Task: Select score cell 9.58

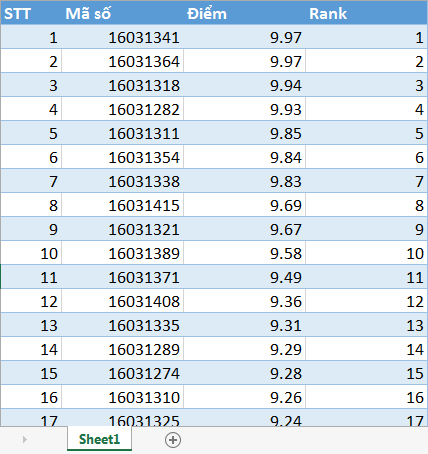Action: pyautogui.click(x=244, y=253)
